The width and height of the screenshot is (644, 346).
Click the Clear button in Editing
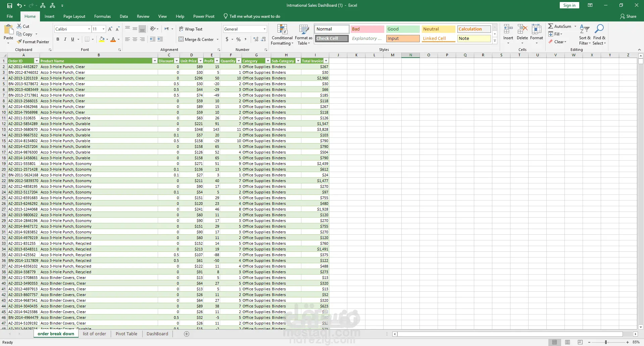pos(558,42)
